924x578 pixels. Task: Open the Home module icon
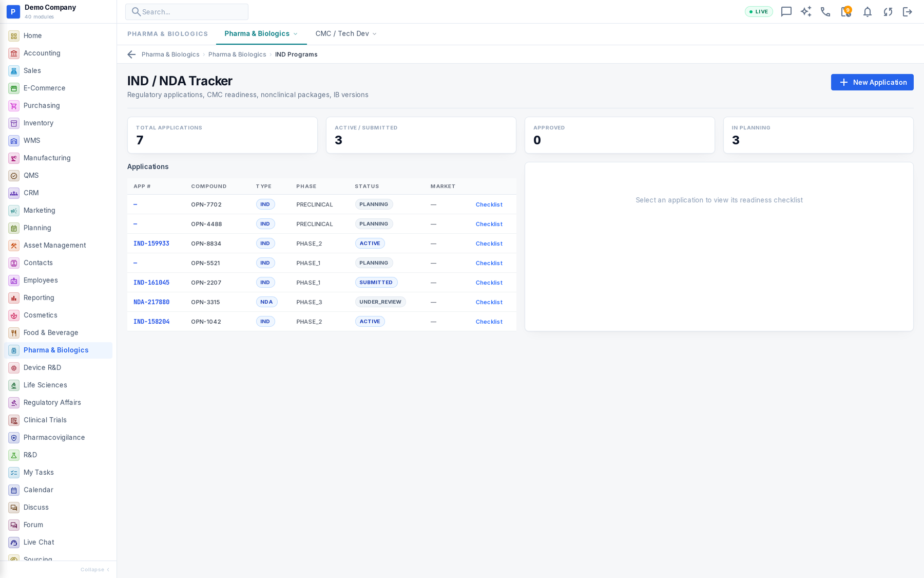click(x=14, y=36)
